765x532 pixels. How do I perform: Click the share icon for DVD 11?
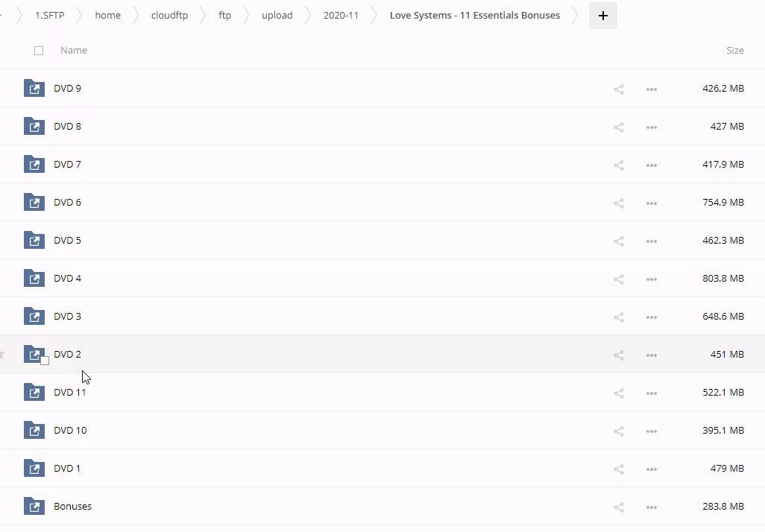[x=618, y=393]
